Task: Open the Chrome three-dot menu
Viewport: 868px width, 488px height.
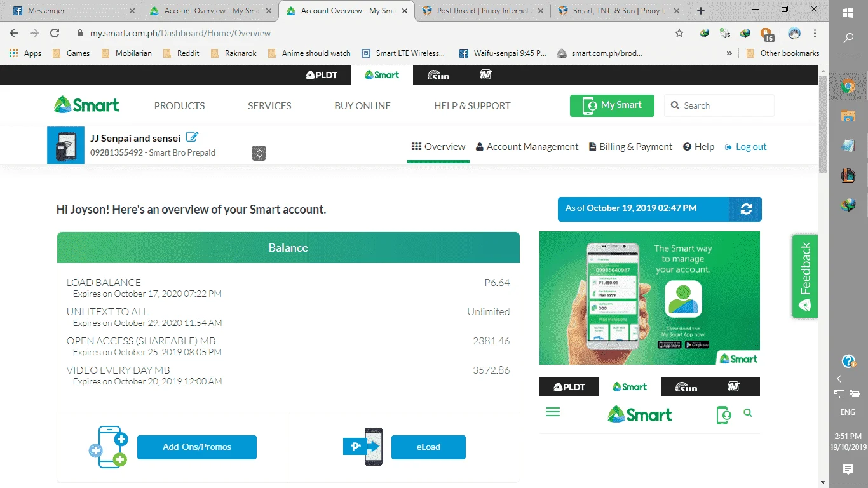Action: pyautogui.click(x=815, y=33)
